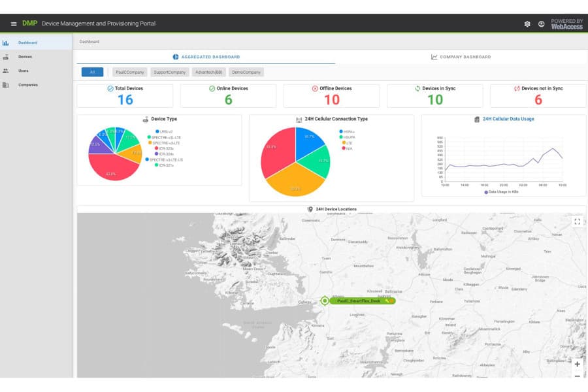Viewport: 588px width, 392px height.
Task: Open the settings gear in top bar
Action: (527, 24)
